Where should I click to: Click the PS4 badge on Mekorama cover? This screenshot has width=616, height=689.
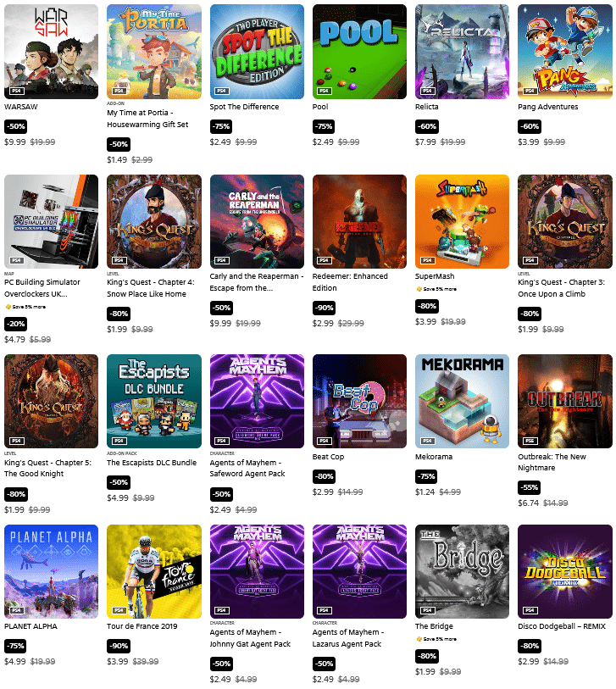point(427,441)
